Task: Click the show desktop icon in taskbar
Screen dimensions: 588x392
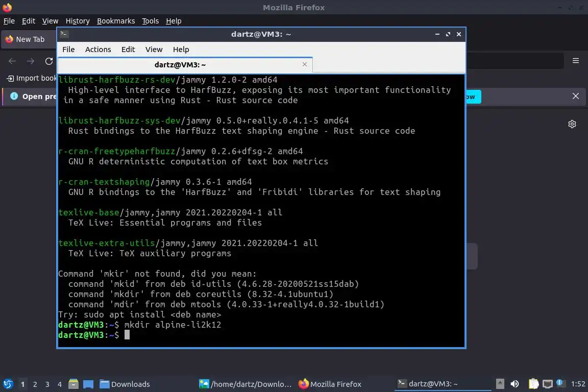Action: point(88,384)
